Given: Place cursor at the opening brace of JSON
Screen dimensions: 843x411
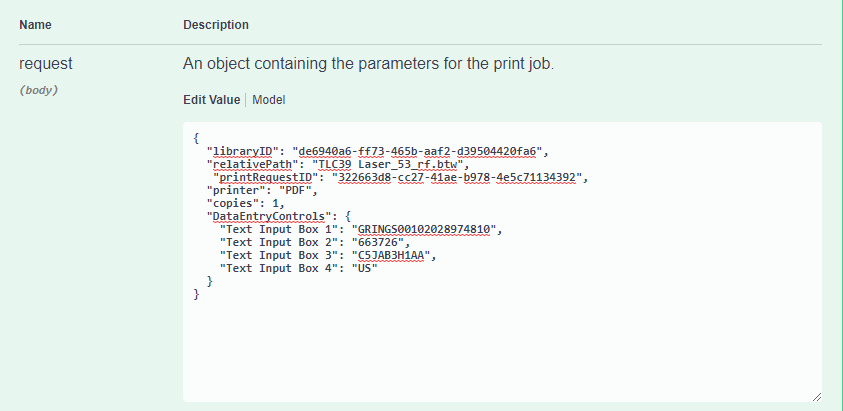Looking at the screenshot, I should click(197, 138).
